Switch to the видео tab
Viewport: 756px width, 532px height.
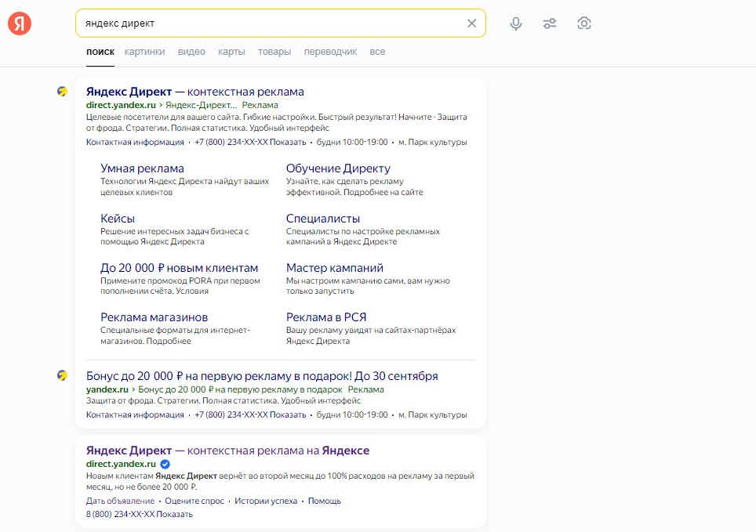[x=191, y=52]
